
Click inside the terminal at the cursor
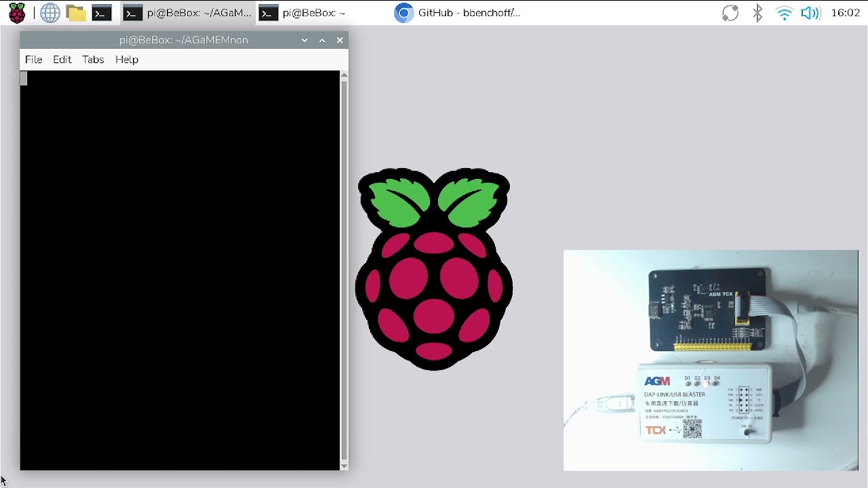(x=24, y=79)
